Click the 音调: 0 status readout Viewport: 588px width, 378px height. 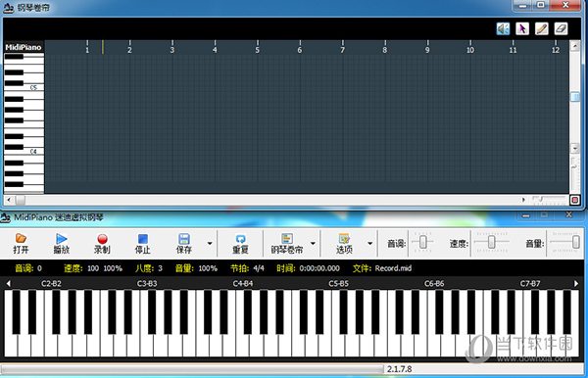click(28, 268)
